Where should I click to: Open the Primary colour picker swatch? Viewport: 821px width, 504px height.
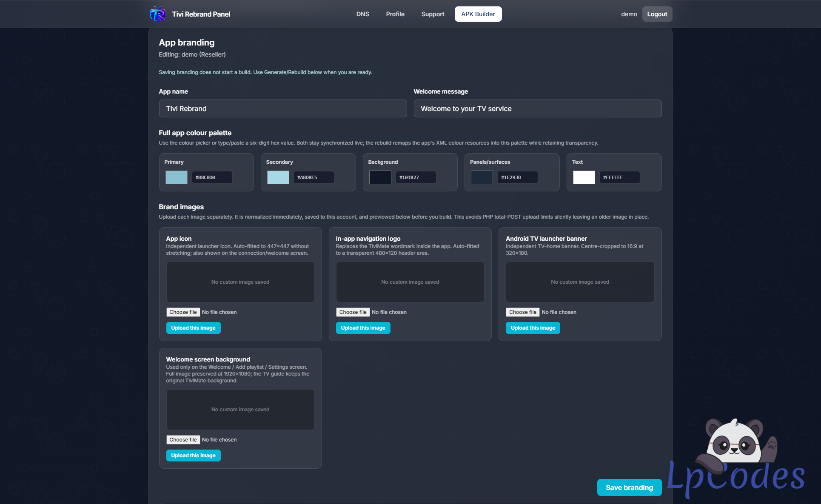[x=177, y=177]
